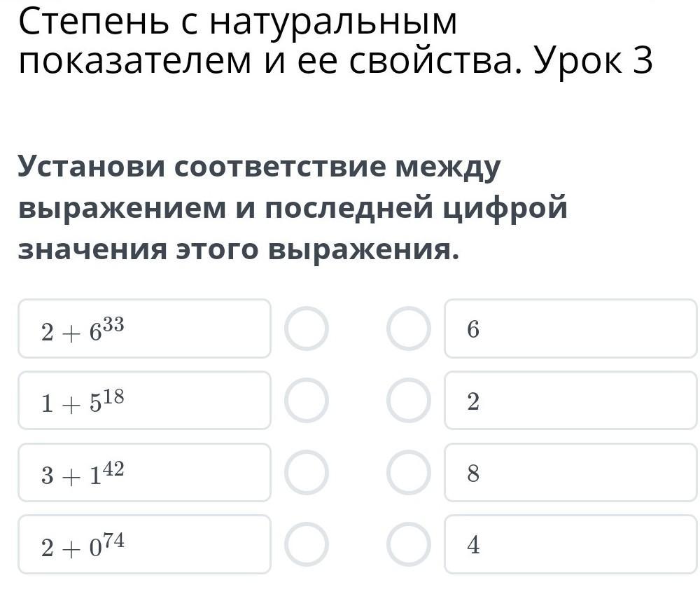Click the expression box 2 + 6^33

point(144,329)
